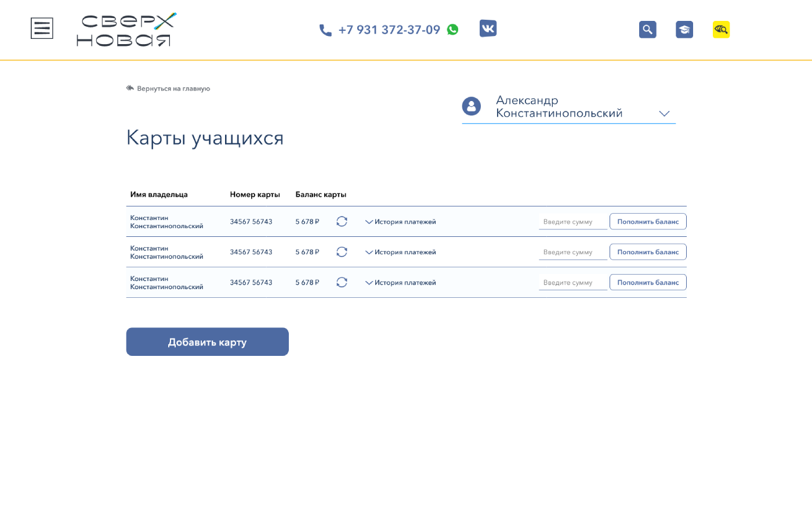Viewport: 812px width, 508px height.
Task: Click the Карты учащихся heading
Action: [205, 138]
